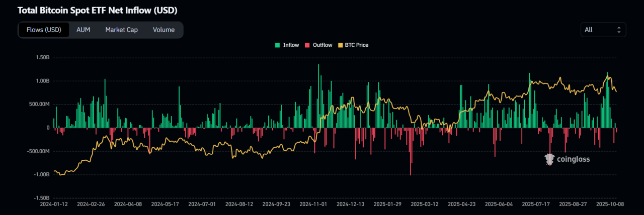Toggle the BTC Price legend label

coord(356,45)
